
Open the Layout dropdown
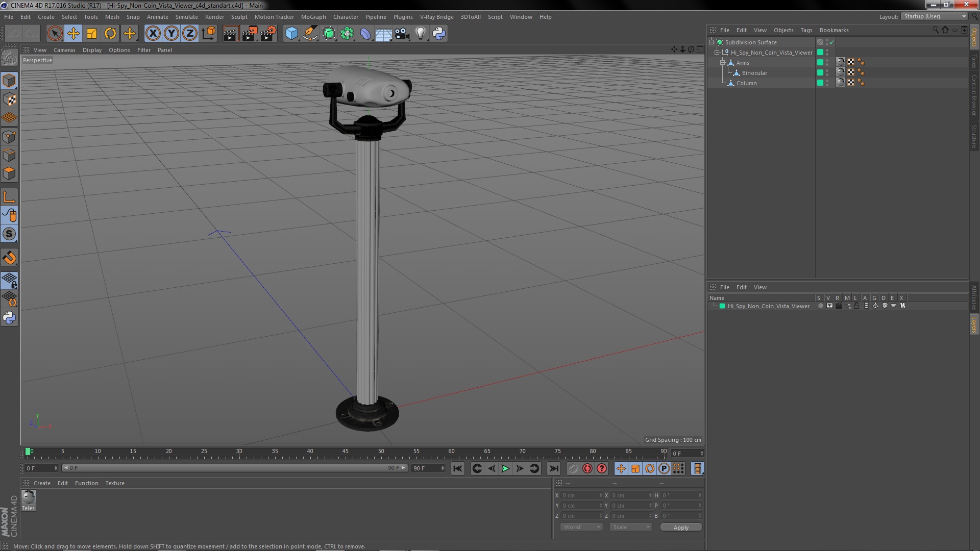pyautogui.click(x=934, y=17)
